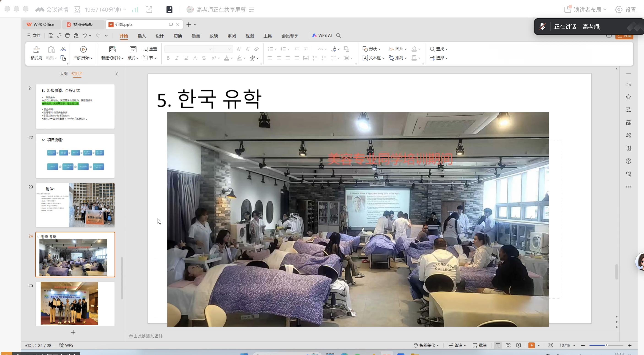Start slideshow from current page icon
This screenshot has height=355, width=644.
click(x=83, y=49)
